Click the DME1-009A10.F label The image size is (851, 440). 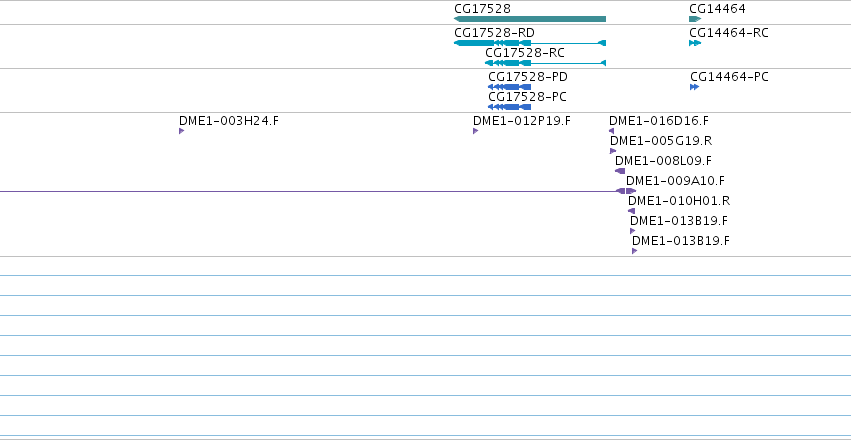pos(675,181)
